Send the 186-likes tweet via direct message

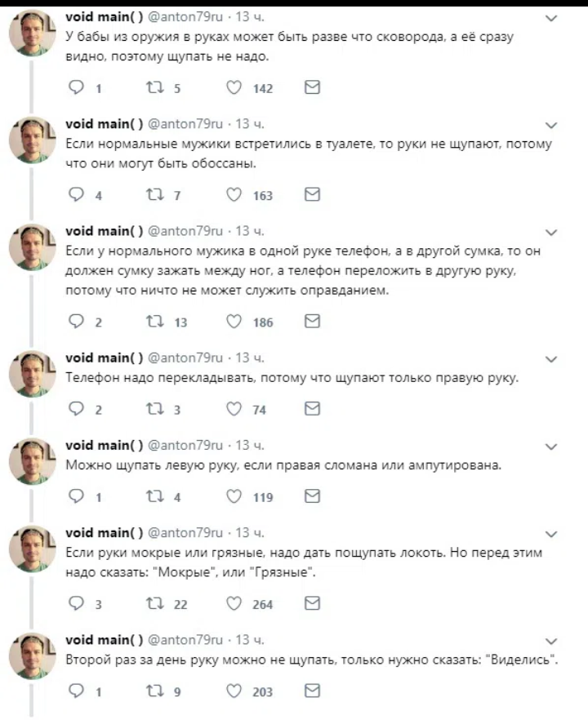coord(312,322)
